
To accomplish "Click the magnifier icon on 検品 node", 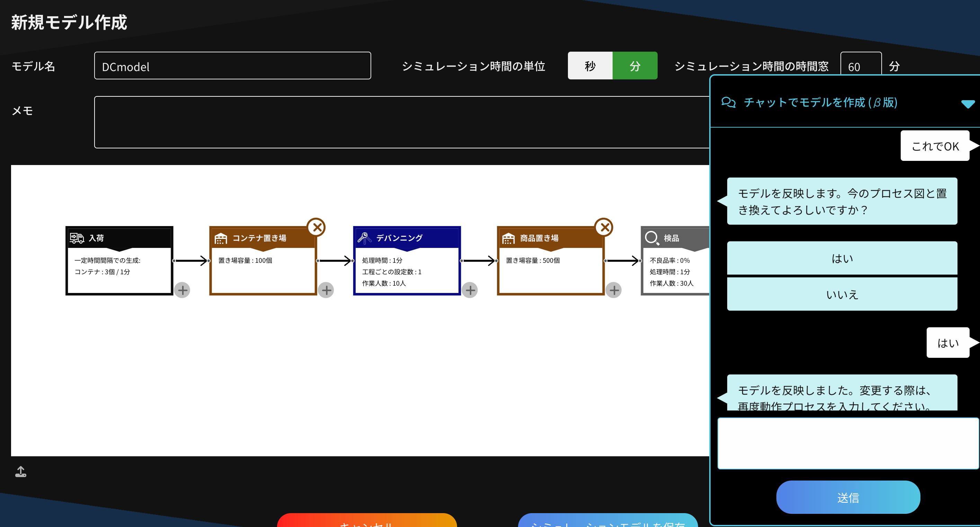I will [652, 238].
